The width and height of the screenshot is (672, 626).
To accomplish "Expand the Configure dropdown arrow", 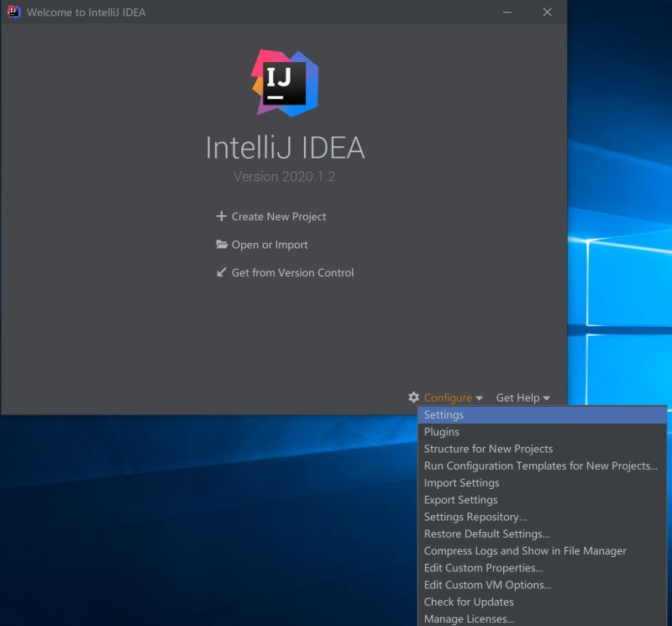I will tap(479, 398).
